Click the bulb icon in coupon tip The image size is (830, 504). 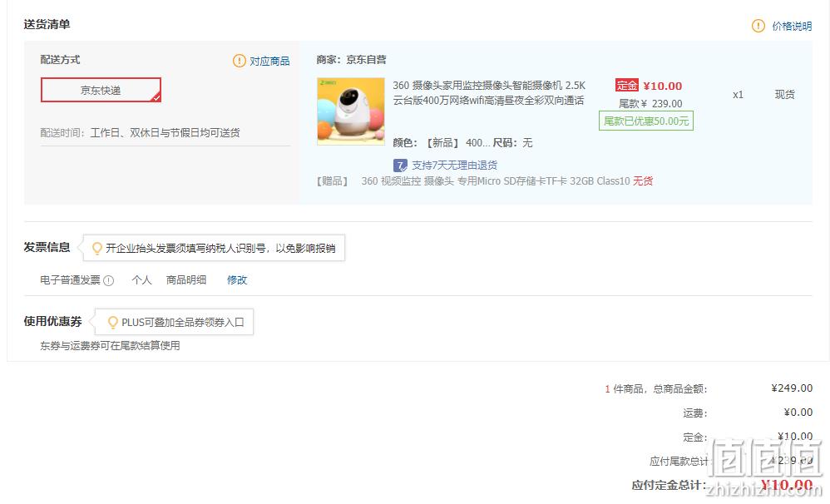coord(112,323)
